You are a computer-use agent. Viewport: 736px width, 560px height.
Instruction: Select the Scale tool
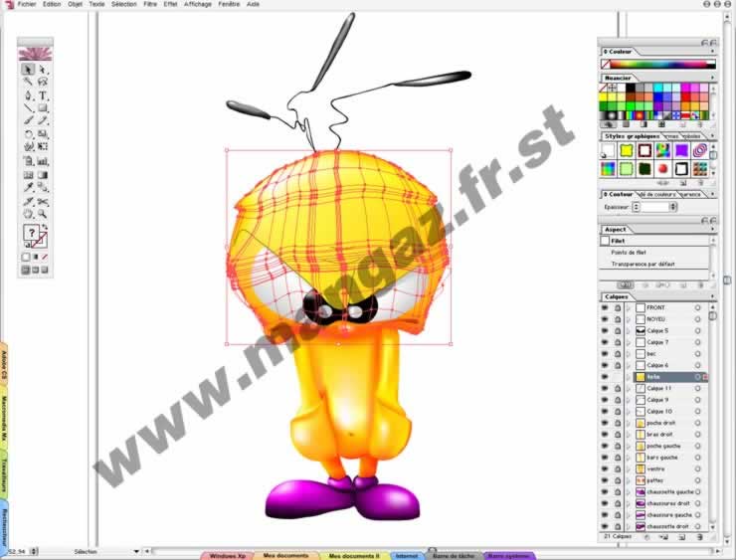(43, 134)
